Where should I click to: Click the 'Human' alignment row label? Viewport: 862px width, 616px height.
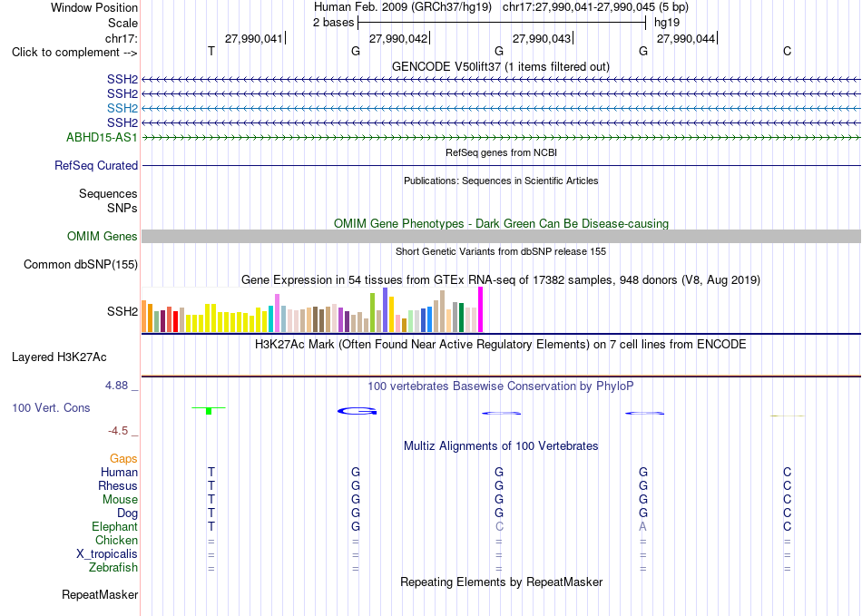119,472
